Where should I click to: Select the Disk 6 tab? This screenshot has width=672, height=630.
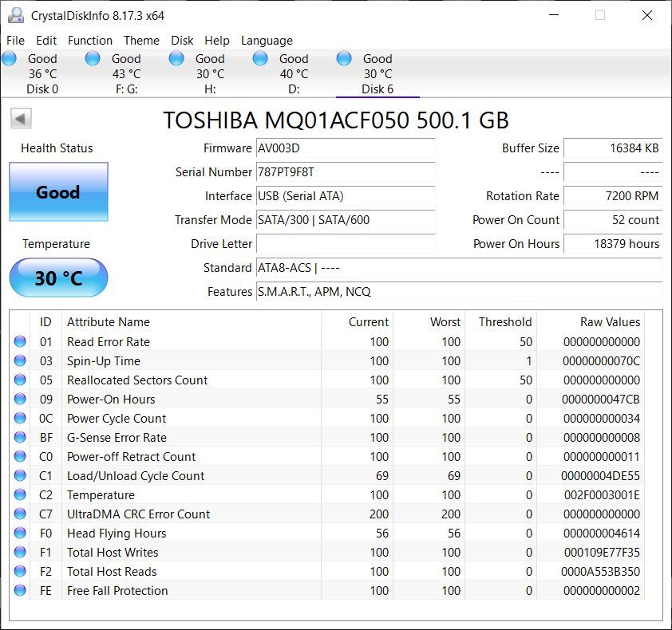coord(378,73)
